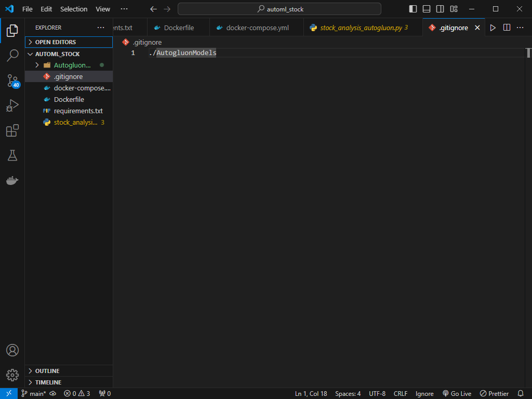Toggle the bottom panel visibility

coord(427,9)
